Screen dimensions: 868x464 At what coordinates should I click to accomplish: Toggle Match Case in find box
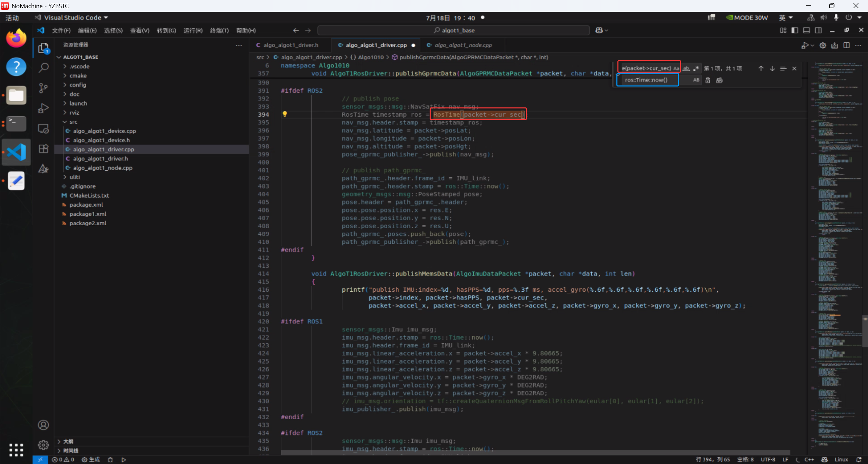(676, 69)
